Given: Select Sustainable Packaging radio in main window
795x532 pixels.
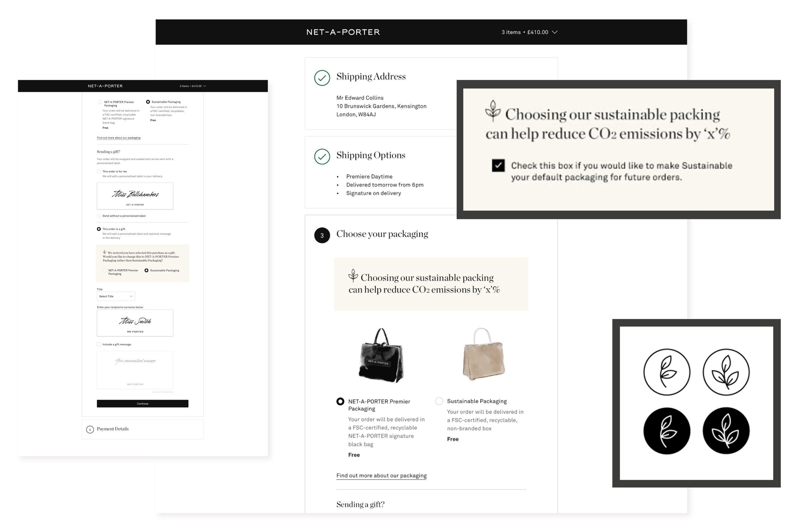Looking at the screenshot, I should point(439,401).
